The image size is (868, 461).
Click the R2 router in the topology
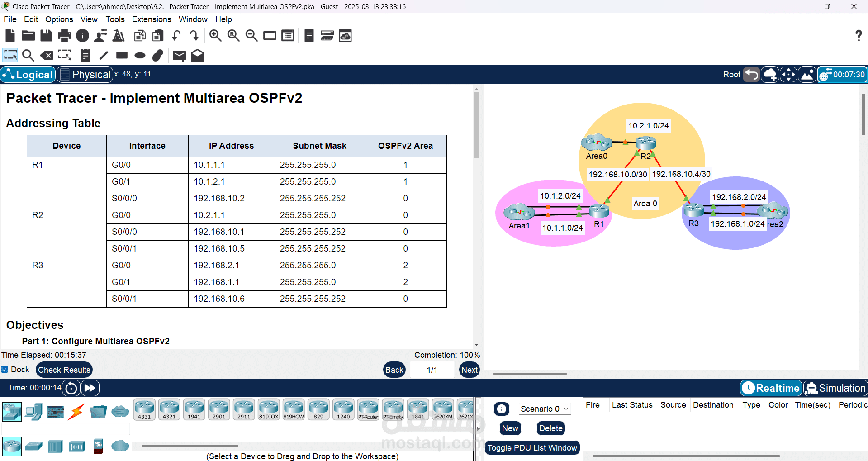pos(646,143)
